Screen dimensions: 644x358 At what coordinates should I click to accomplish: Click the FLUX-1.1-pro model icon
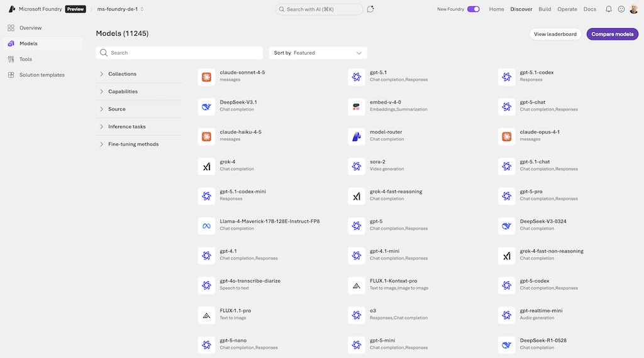click(206, 315)
